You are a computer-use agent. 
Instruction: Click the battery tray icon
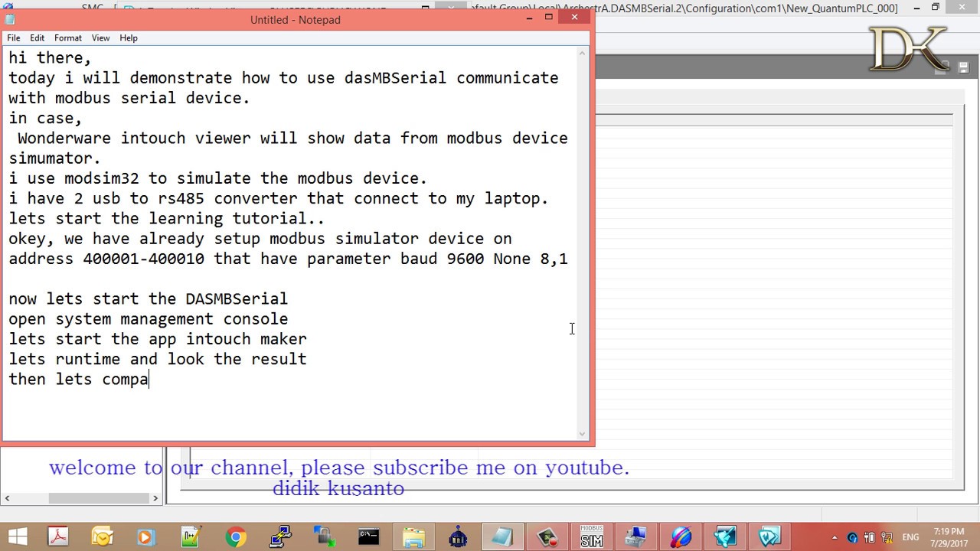[869, 537]
